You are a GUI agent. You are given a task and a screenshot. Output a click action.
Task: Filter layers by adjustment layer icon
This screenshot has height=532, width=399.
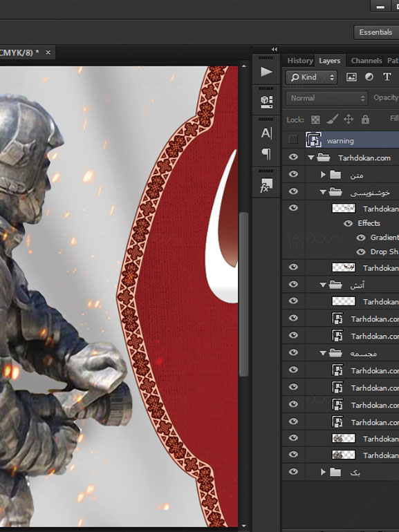369,77
